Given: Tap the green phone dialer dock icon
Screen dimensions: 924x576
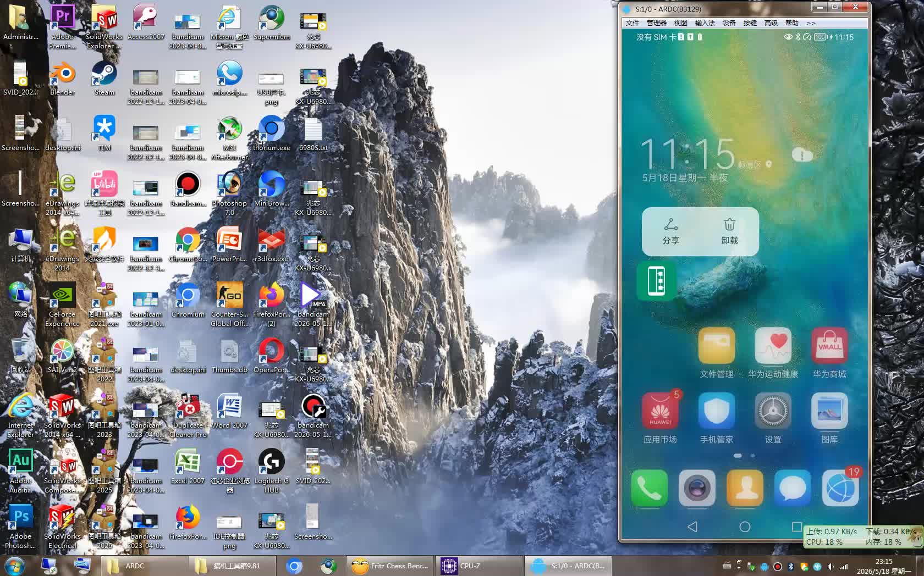Looking at the screenshot, I should point(649,488).
